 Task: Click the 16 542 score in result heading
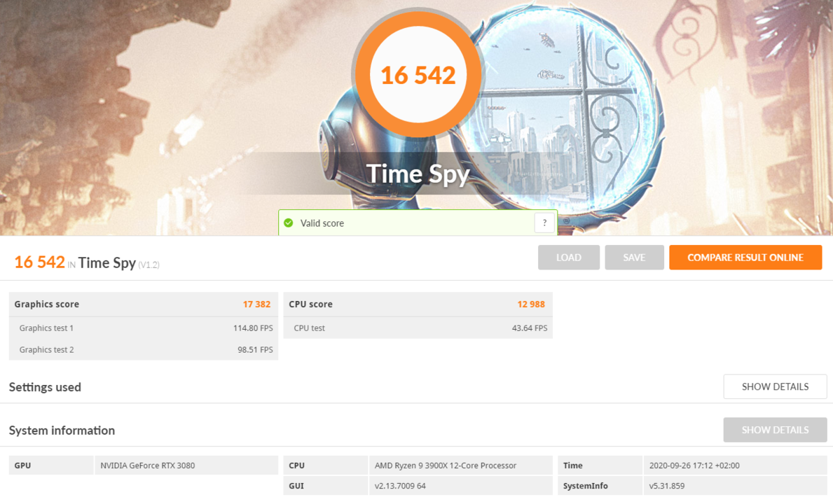39,262
